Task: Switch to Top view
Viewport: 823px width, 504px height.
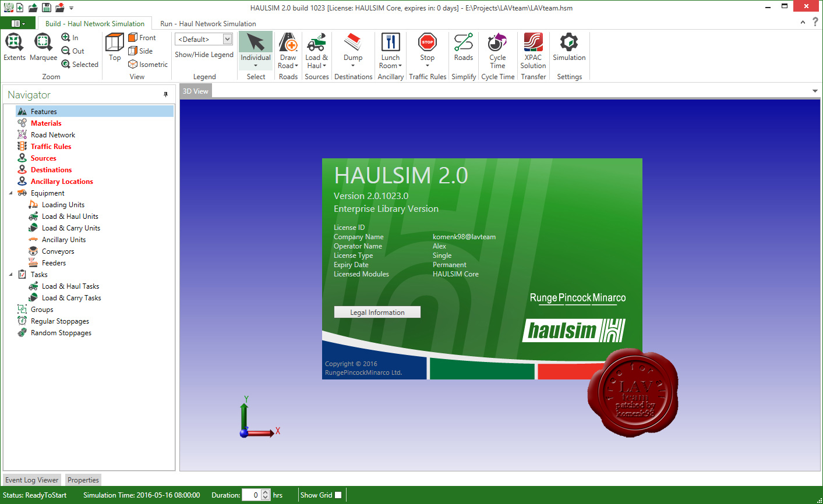Action: (115, 47)
